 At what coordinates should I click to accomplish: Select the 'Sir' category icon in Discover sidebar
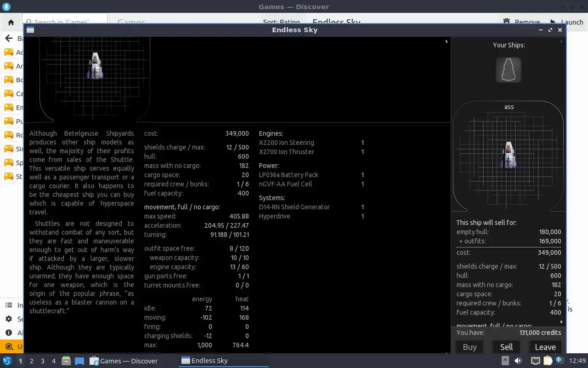click(x=9, y=149)
